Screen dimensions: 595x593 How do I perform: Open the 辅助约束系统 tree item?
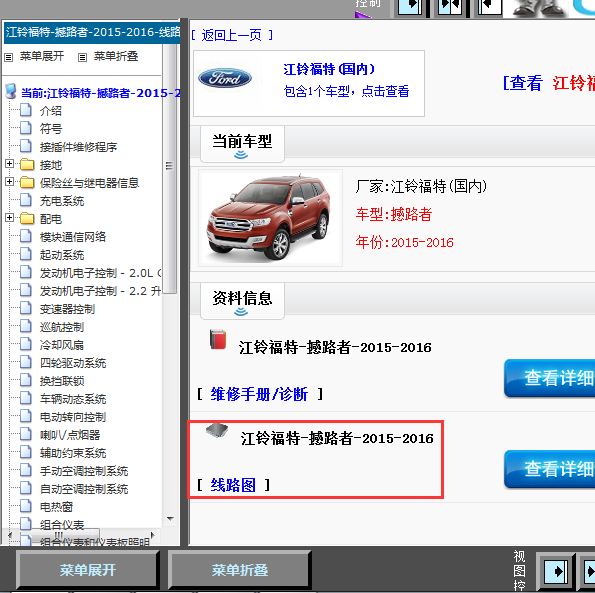[x=73, y=453]
